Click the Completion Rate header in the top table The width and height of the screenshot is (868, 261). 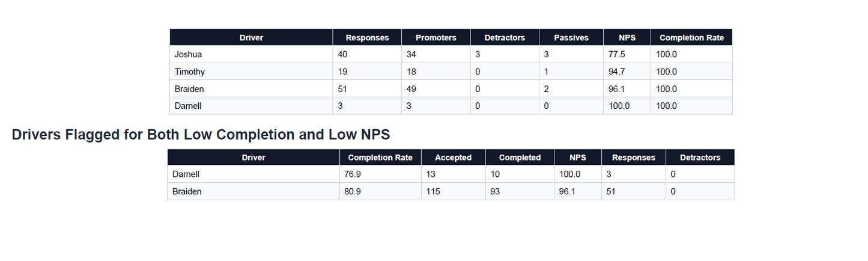[691, 37]
